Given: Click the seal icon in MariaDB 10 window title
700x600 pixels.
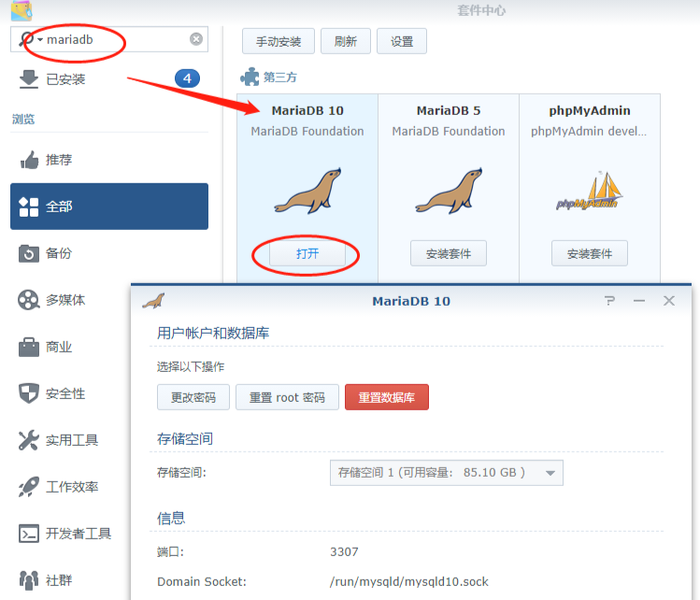Looking at the screenshot, I should 153,301.
